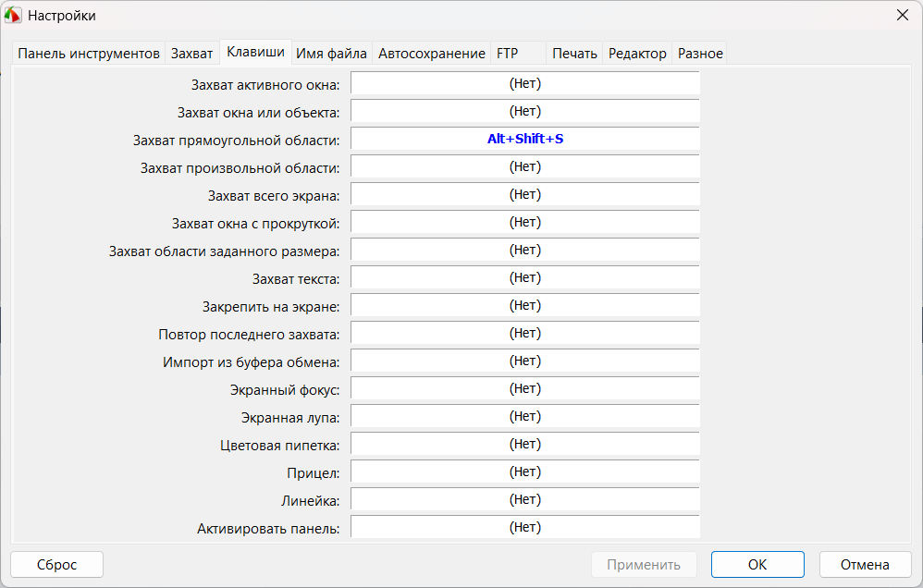Click the Цветовая пипетка hotkey field
The height and width of the screenshot is (588, 923).
click(525, 443)
